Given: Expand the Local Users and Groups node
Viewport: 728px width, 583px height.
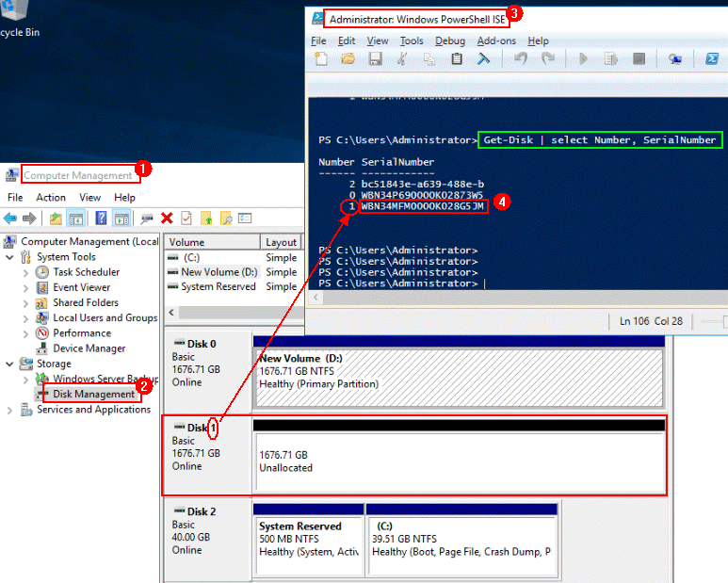Looking at the screenshot, I should (26, 319).
